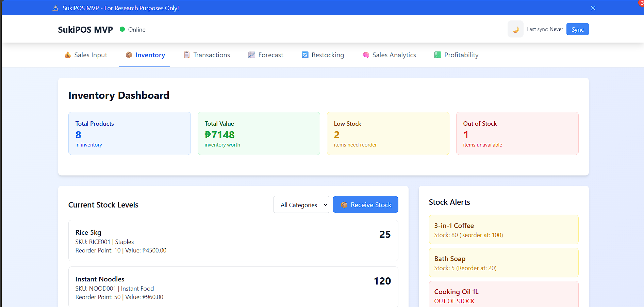
Task: Click the money bag icon beside Sales Input
Action: tap(68, 55)
